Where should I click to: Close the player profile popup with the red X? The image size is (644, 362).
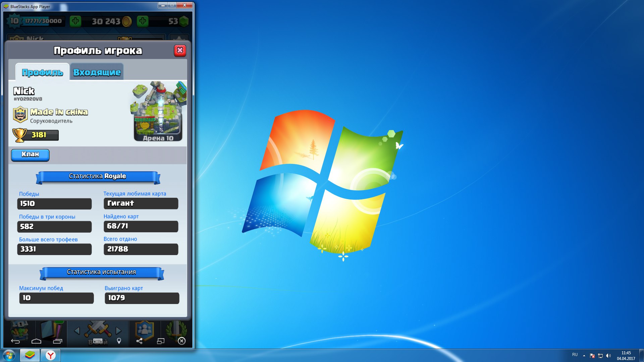pos(180,51)
